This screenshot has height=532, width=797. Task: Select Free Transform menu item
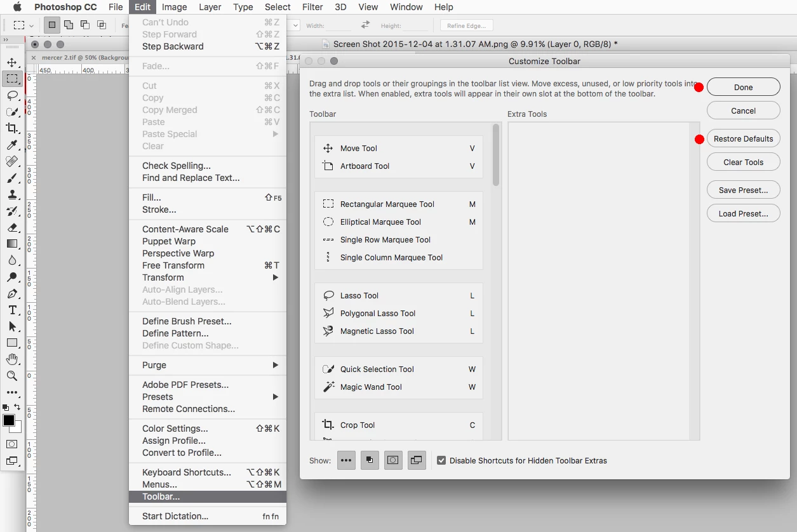click(208, 265)
